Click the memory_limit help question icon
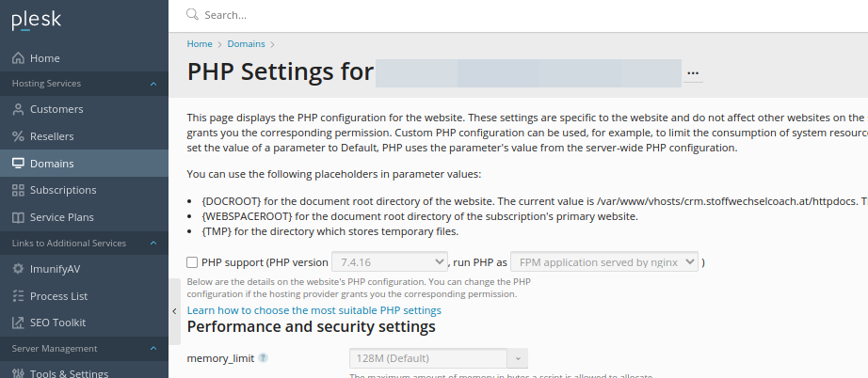This screenshot has width=868, height=378. pyautogui.click(x=264, y=357)
